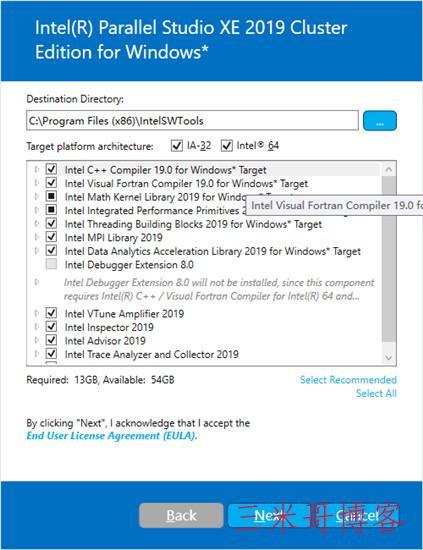This screenshot has width=423, height=550.
Task: Click the component list scroll down arrow
Action: [x=389, y=357]
